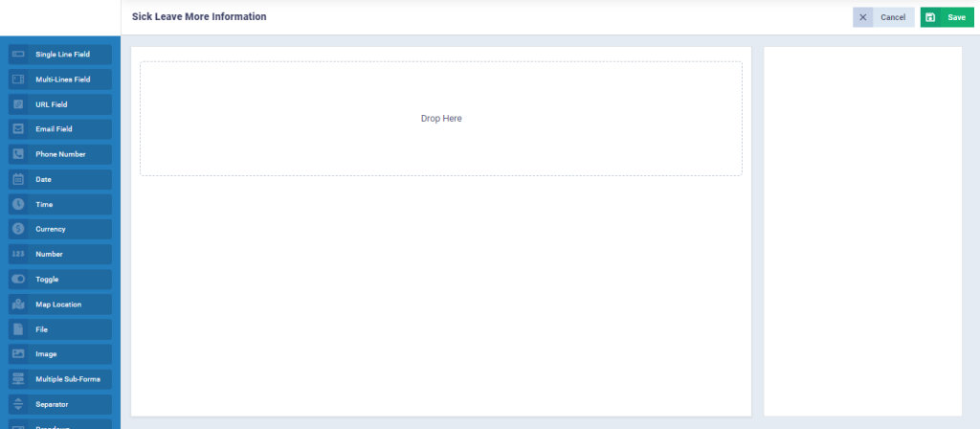Pick the Map Location label
Screen dimensions: 980x429
tap(58, 305)
